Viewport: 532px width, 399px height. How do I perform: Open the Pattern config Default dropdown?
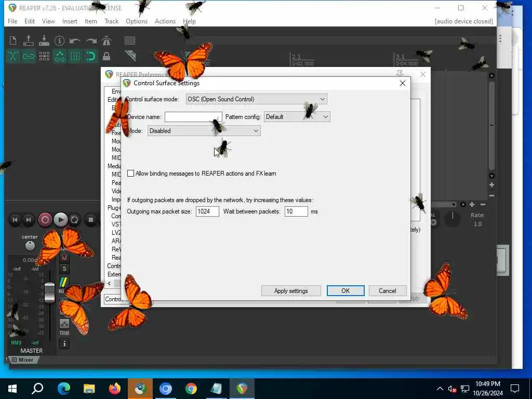(x=297, y=117)
